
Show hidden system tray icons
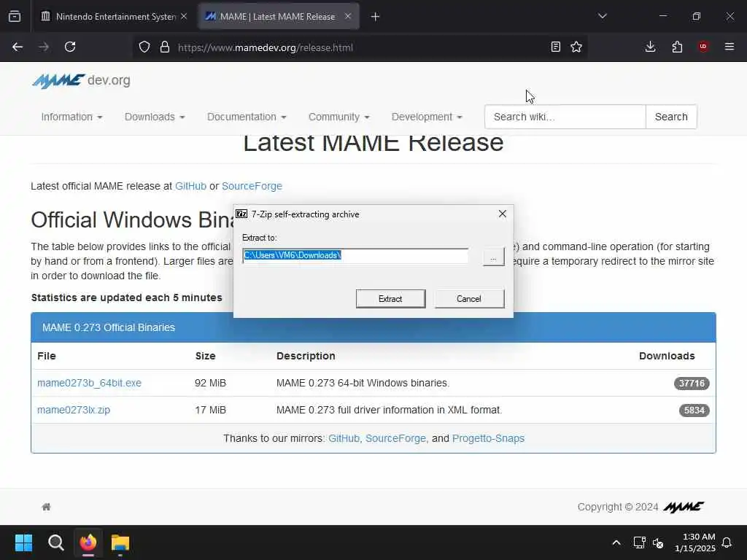point(616,542)
